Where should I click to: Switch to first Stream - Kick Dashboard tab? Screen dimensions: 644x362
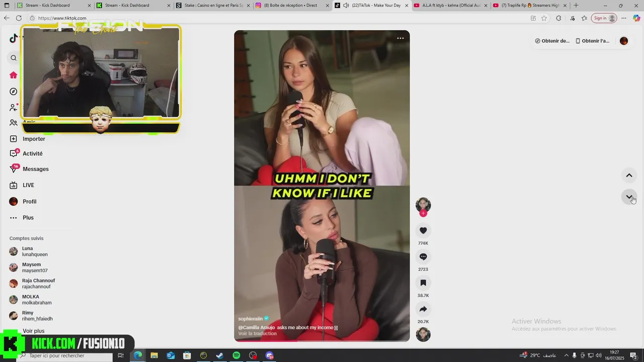[x=54, y=6]
